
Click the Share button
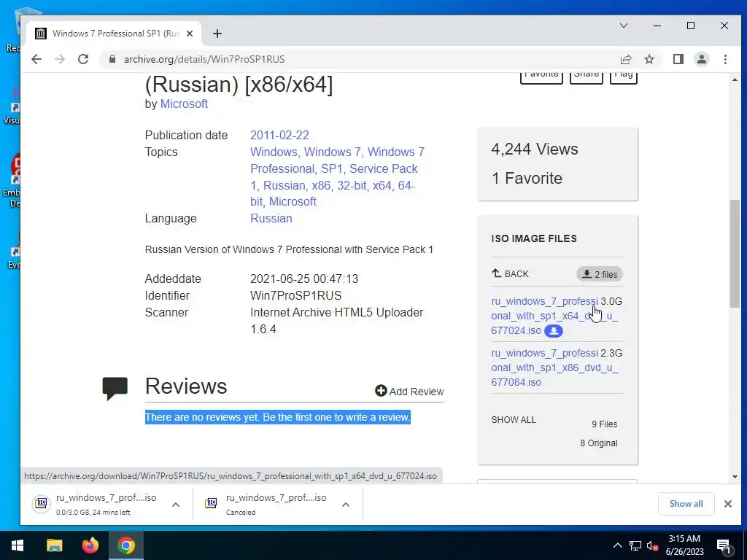click(x=587, y=77)
